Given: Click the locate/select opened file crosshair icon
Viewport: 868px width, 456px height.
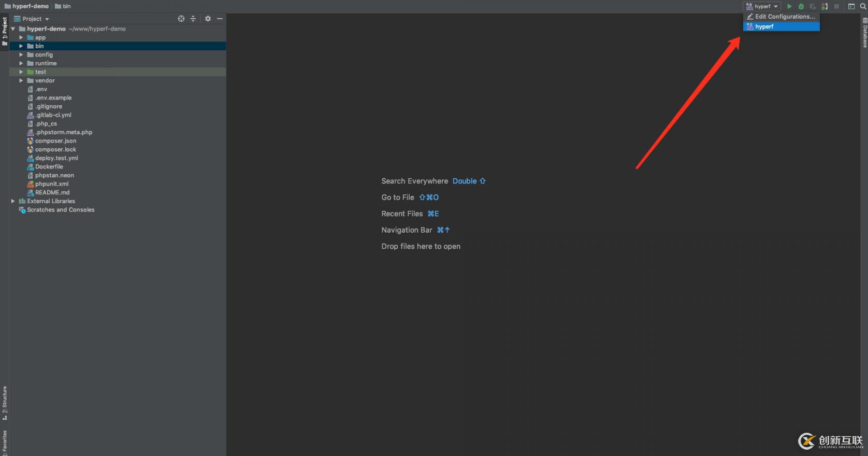Looking at the screenshot, I should [181, 19].
